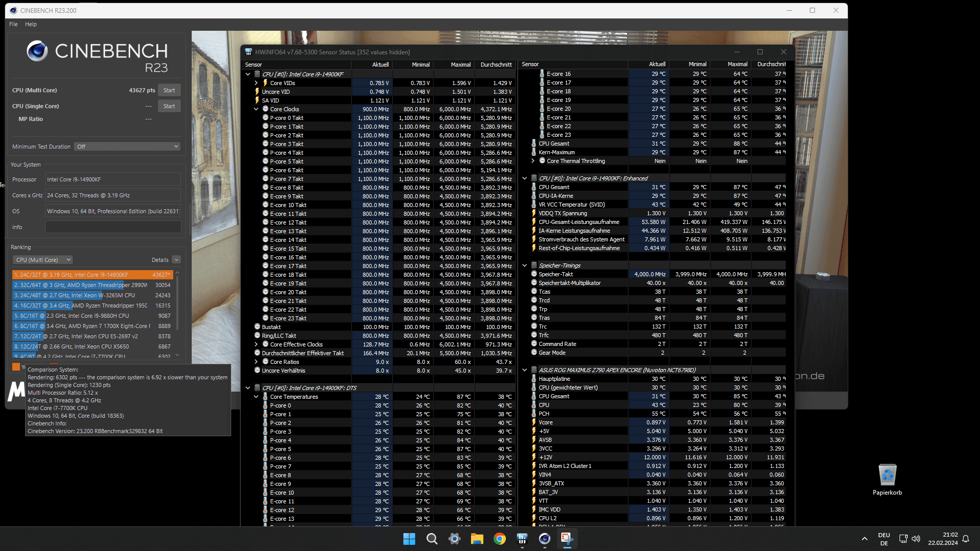980x551 pixels.
Task: Click the P-core 0 thermometer icon
Action: tap(266, 405)
